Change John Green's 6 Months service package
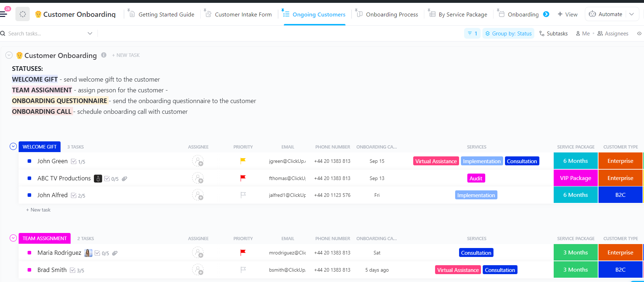Viewport: 644px width, 282px height. click(576, 161)
